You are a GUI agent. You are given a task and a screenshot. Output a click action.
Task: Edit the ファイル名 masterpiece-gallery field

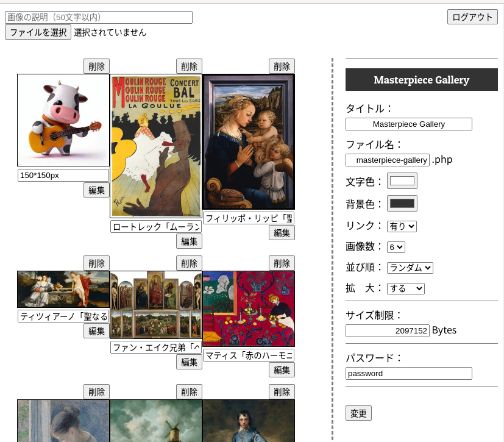(x=388, y=160)
